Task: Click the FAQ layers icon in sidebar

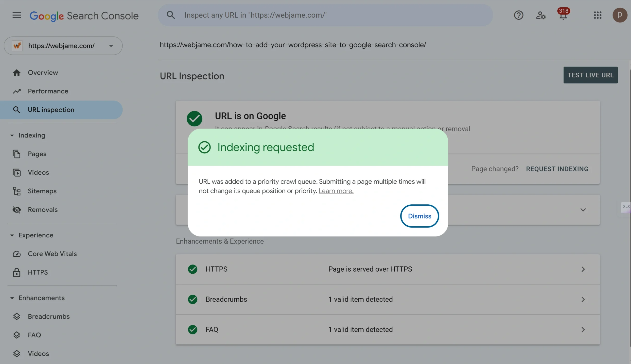Action: [x=17, y=335]
